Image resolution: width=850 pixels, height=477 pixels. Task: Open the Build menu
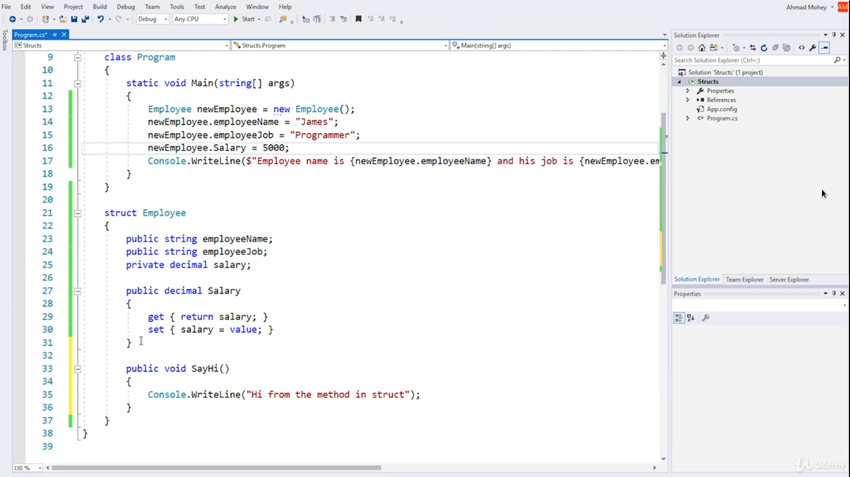tap(100, 7)
